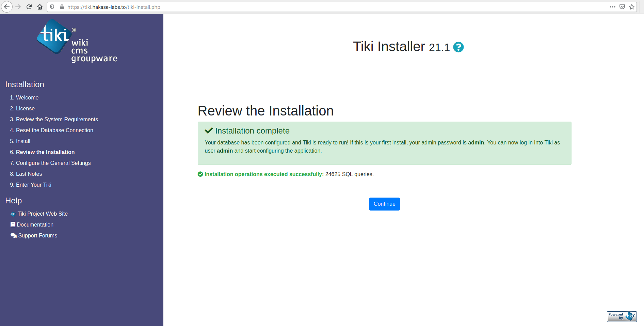Screen dimensions: 644x326
Task: Click the Review the Installation heading
Action: pos(265,111)
